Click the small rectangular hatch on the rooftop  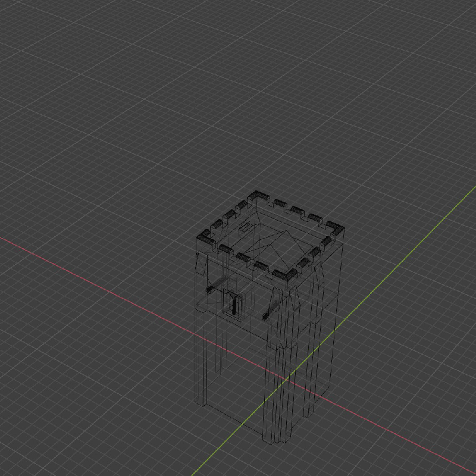click(244, 227)
